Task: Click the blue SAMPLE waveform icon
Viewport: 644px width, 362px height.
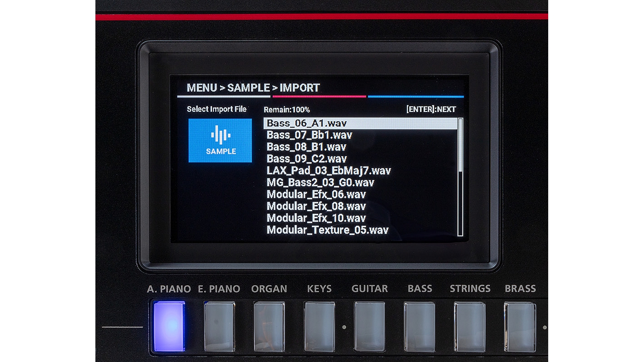Action: pos(220,140)
